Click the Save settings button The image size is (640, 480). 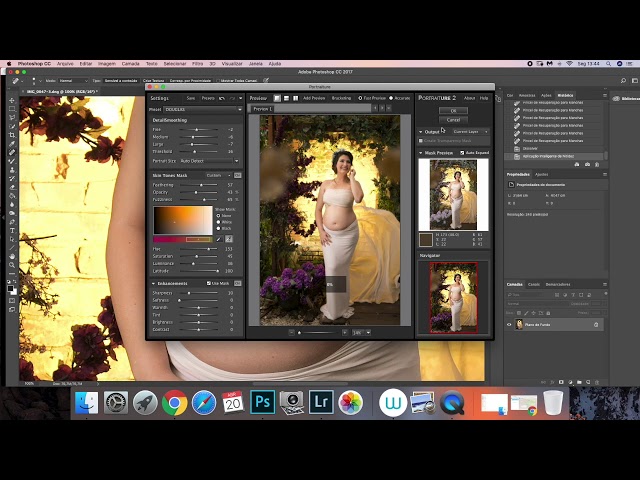[x=191, y=98]
